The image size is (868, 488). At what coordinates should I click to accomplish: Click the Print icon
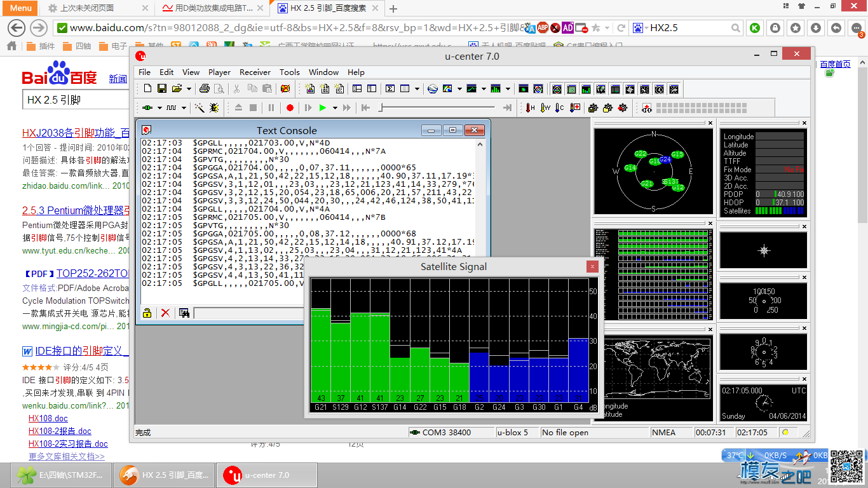[x=205, y=88]
